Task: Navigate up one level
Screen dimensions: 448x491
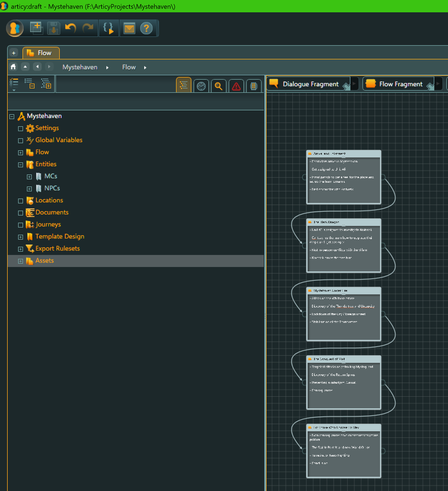Action: click(x=25, y=67)
